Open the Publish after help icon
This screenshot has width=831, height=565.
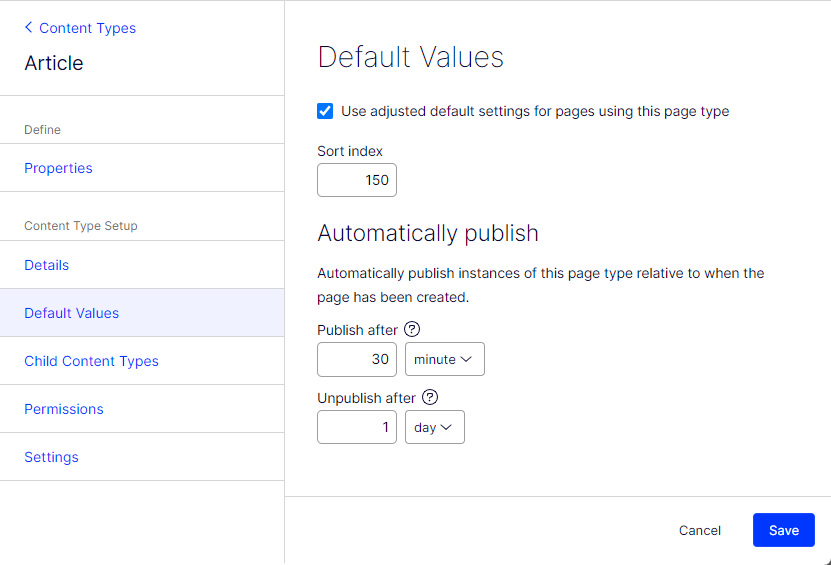coord(412,329)
